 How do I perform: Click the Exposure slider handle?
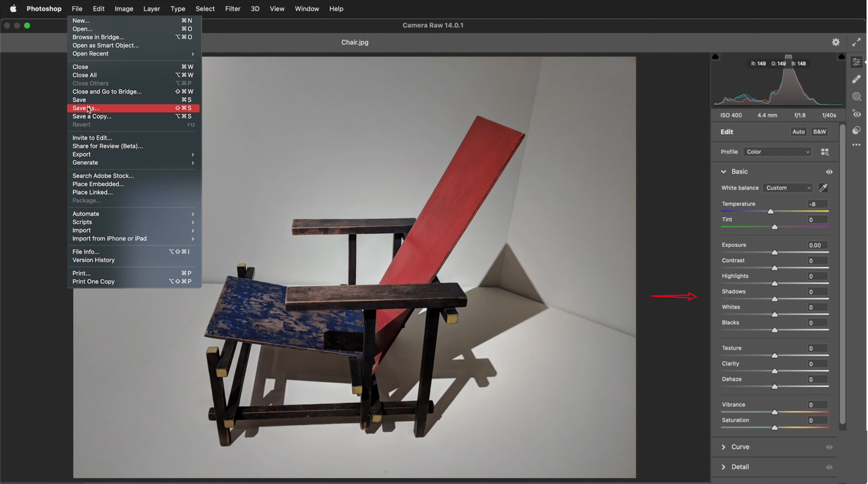774,253
